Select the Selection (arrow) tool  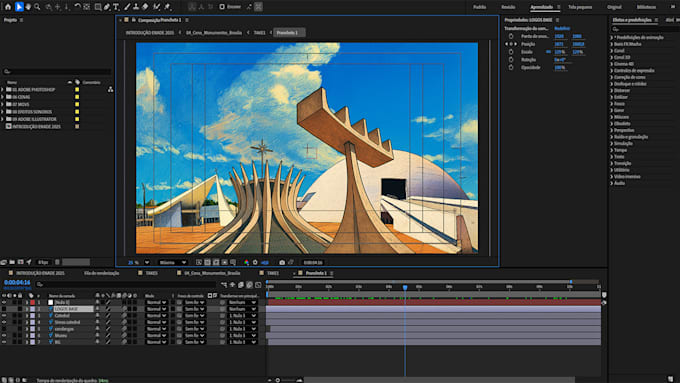[19, 7]
